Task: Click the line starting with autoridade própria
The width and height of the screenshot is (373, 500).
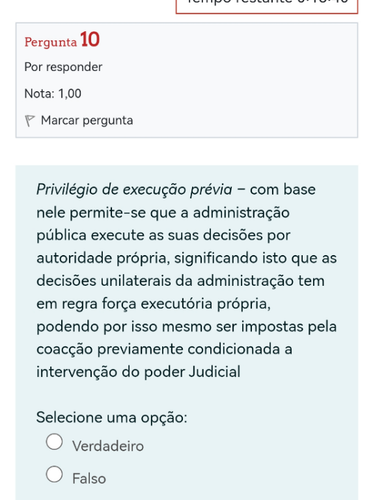Action: point(187,258)
